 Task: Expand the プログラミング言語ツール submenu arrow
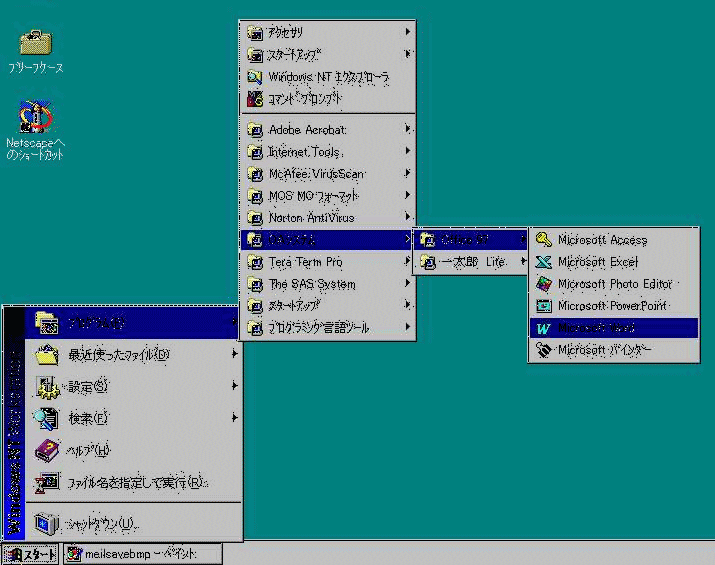coord(408,327)
